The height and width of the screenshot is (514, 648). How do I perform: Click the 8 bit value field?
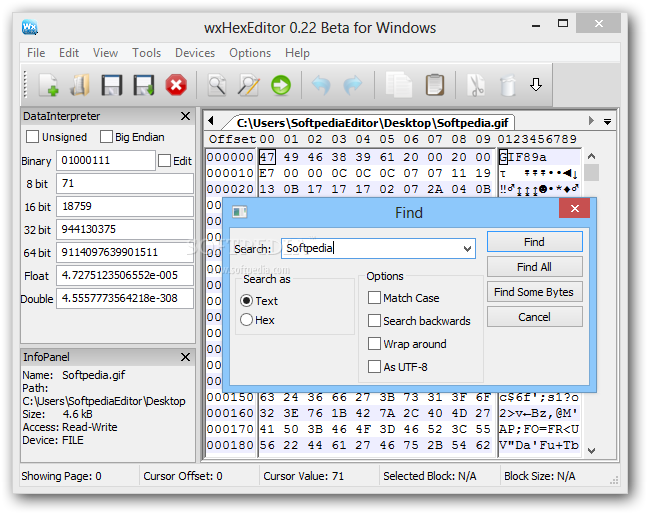[125, 183]
